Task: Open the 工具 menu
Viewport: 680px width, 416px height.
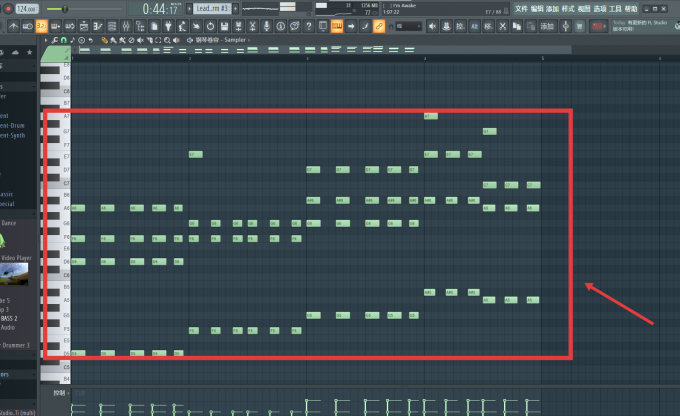Action: [x=615, y=9]
